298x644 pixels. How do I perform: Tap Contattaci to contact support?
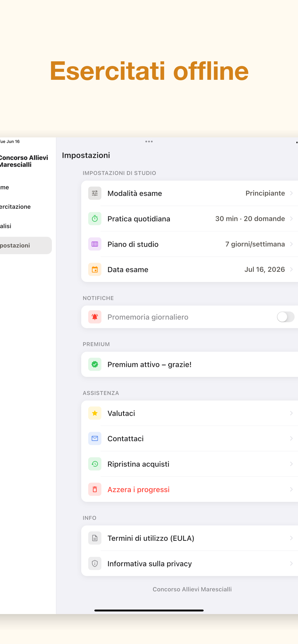tap(190, 438)
